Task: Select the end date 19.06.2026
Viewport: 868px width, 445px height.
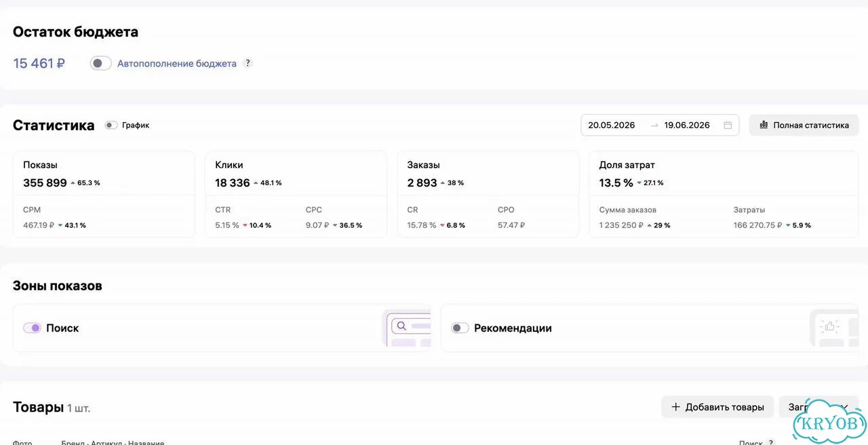Action: click(687, 125)
